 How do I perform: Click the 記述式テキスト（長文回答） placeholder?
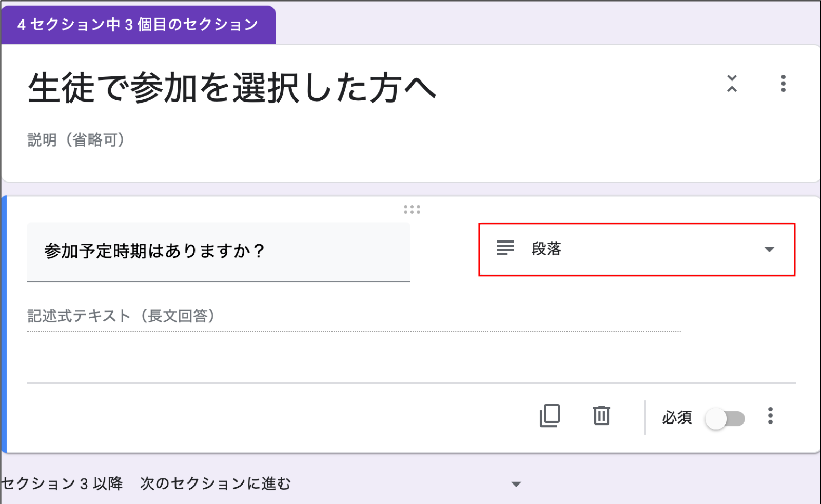[x=121, y=316]
